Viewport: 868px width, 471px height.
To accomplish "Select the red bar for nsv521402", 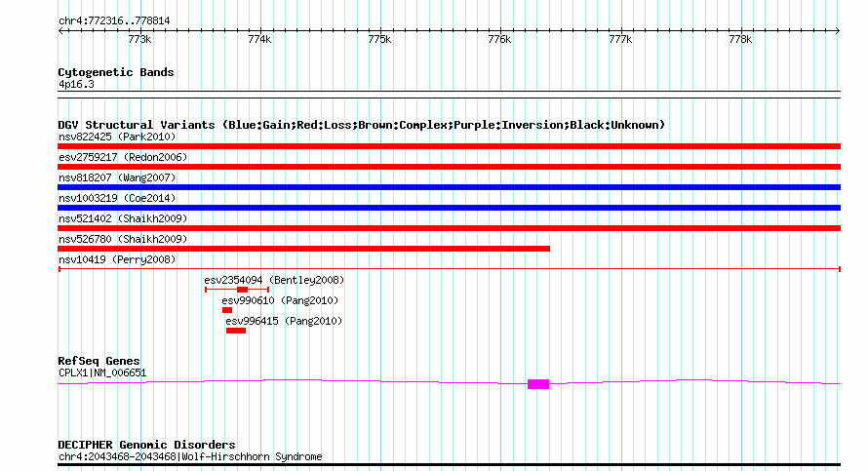I will [449, 228].
